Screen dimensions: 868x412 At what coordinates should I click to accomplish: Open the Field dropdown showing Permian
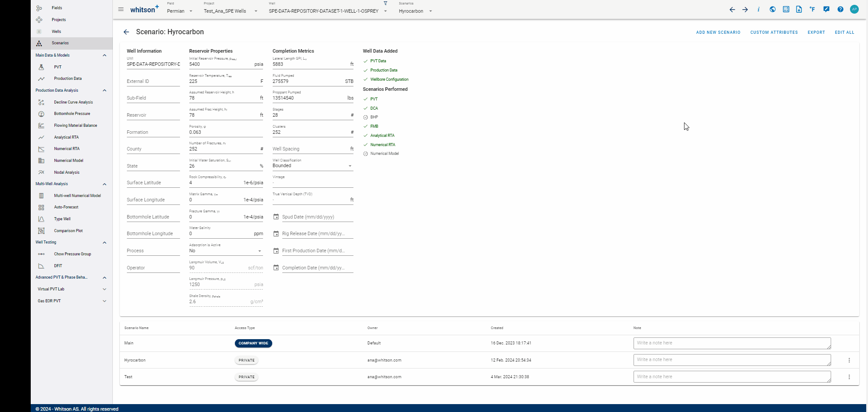(180, 11)
